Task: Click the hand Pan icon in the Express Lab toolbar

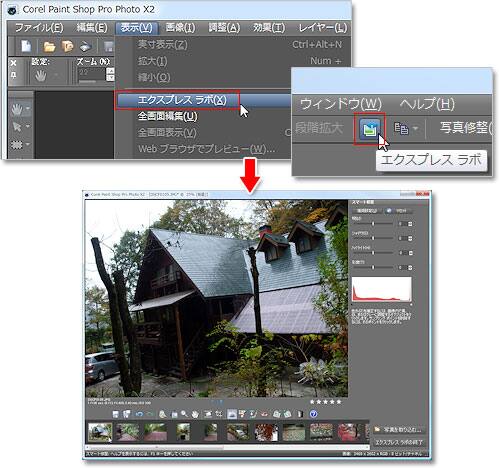Action: (x=195, y=414)
